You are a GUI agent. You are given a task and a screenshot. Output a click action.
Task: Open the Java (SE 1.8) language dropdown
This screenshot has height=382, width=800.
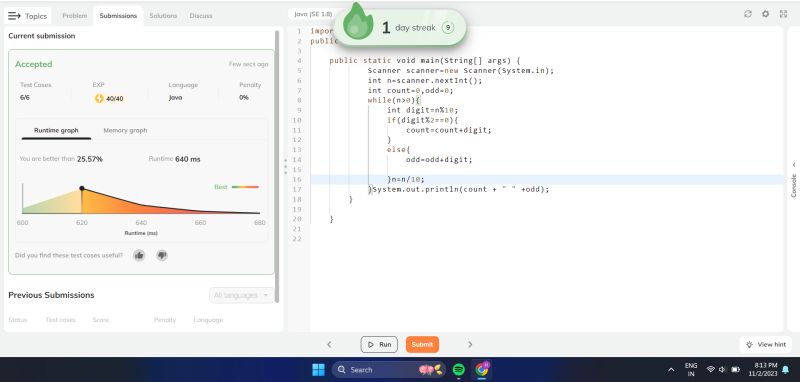click(313, 14)
